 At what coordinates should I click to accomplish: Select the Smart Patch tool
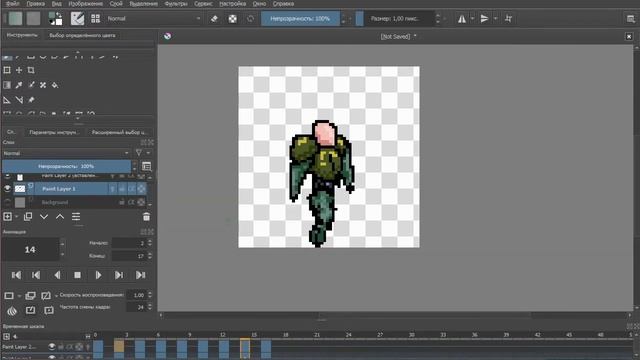(x=43, y=85)
